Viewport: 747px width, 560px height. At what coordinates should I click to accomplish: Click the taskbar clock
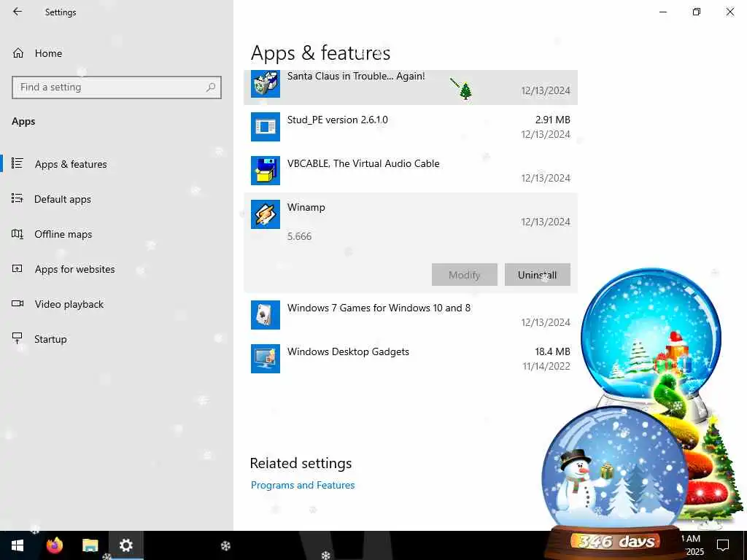(693, 545)
